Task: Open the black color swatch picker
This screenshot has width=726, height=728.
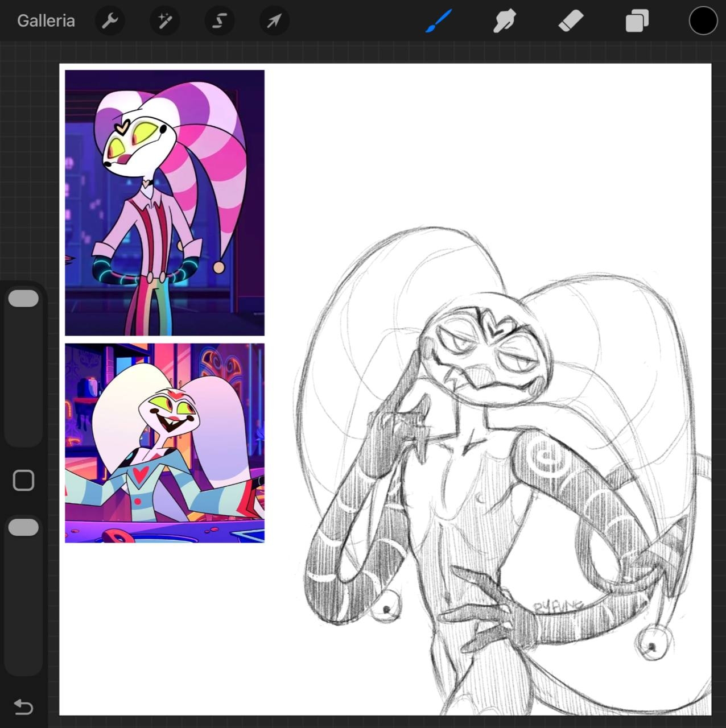Action: pyautogui.click(x=703, y=21)
